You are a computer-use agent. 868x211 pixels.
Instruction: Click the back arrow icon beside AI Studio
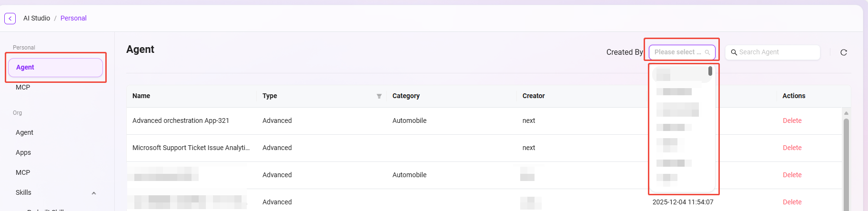point(10,19)
